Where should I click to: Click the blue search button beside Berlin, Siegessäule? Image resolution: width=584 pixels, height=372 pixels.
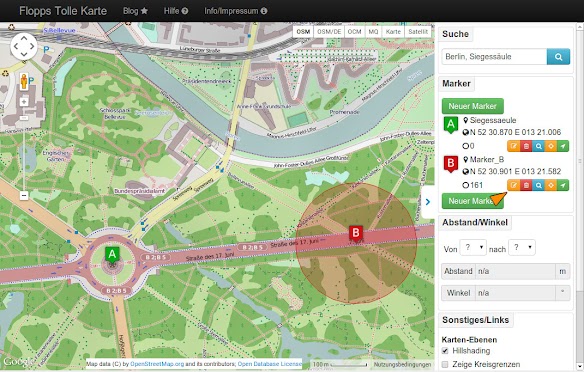click(x=558, y=57)
